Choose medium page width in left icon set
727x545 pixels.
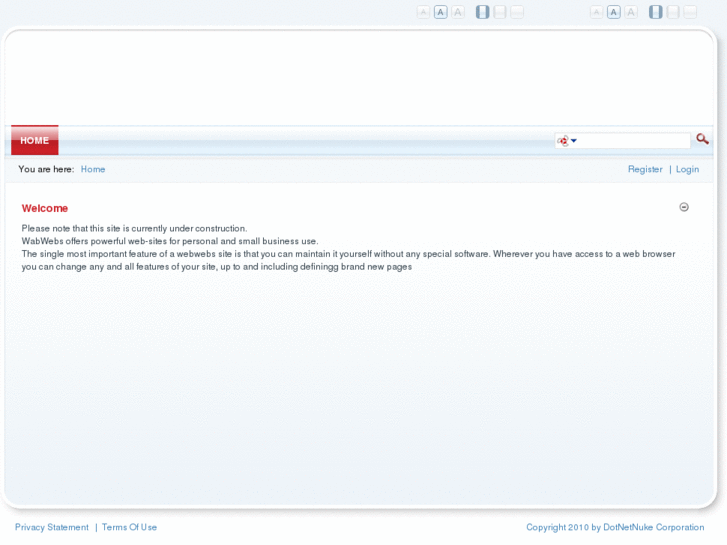point(500,12)
